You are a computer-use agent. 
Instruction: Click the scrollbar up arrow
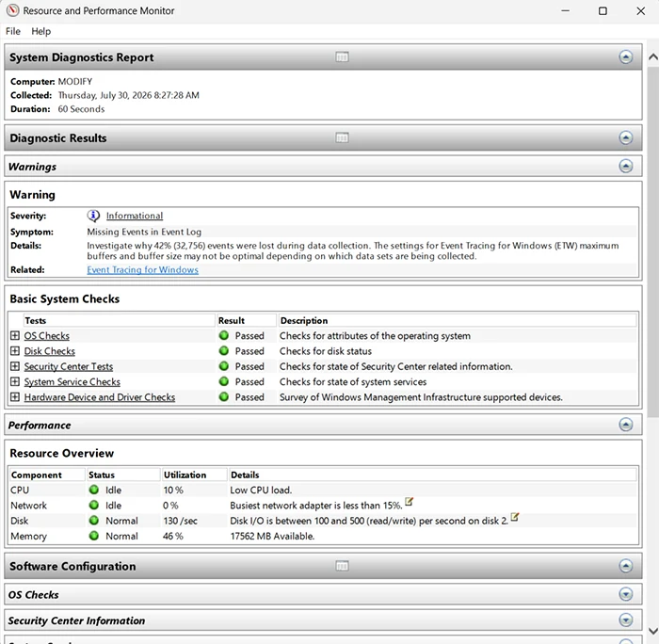[x=652, y=57]
